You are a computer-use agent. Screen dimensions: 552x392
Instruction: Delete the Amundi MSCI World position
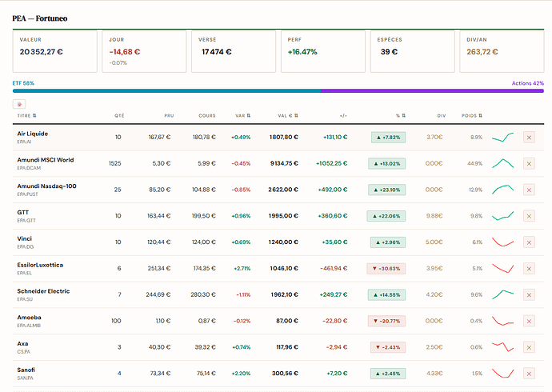(529, 164)
